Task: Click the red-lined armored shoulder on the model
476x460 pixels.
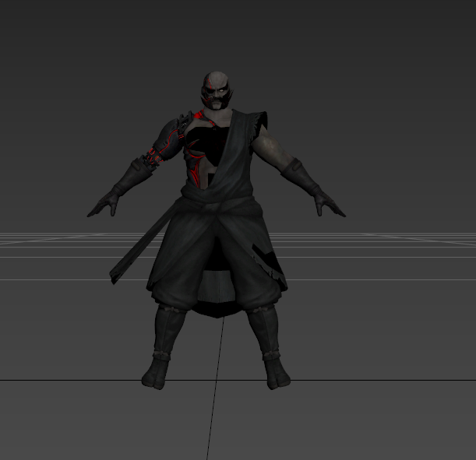Action: pyautogui.click(x=170, y=137)
